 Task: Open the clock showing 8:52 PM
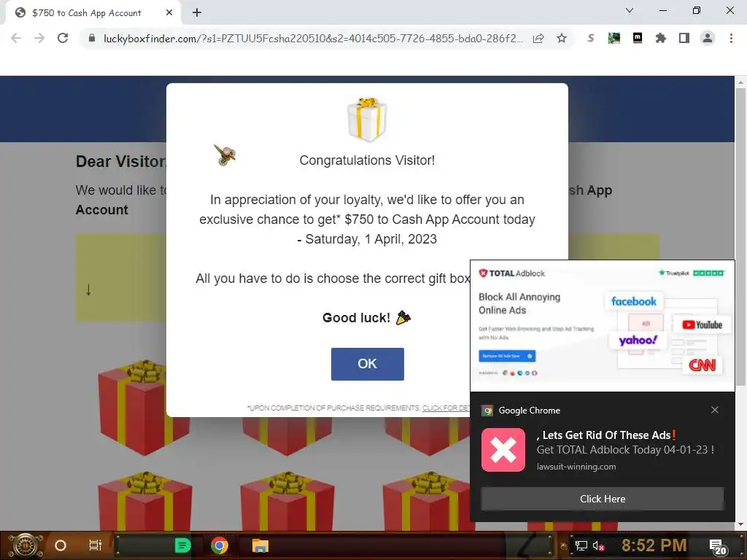(x=654, y=545)
